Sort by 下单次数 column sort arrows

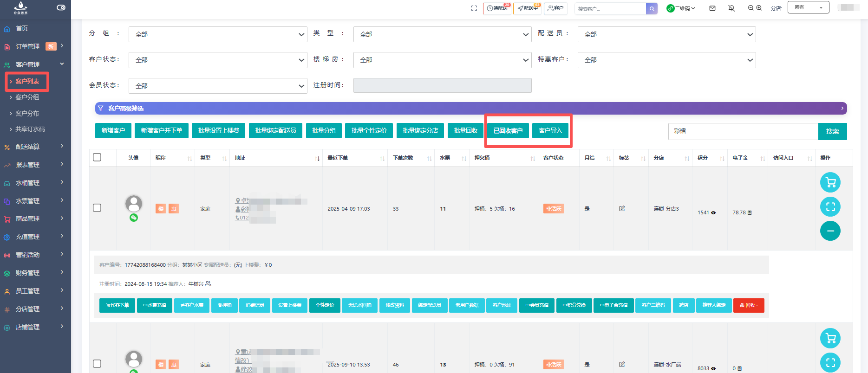429,158
